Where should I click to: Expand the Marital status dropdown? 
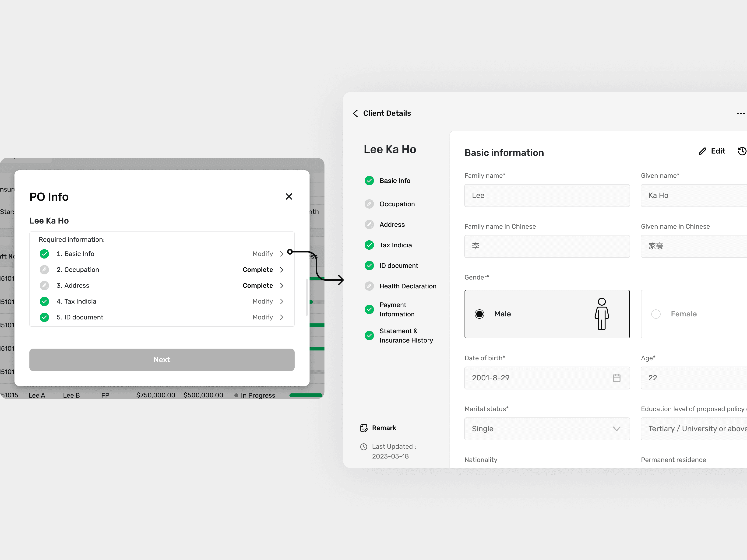point(616,429)
